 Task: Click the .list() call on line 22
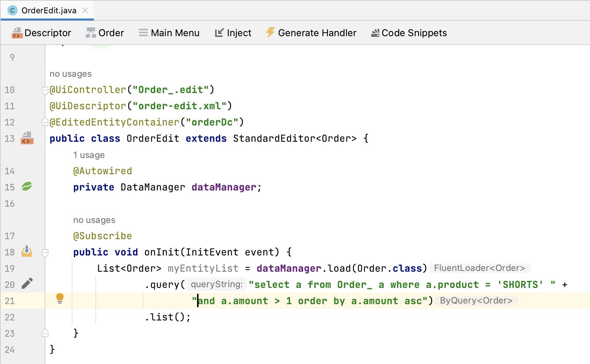pos(167,317)
